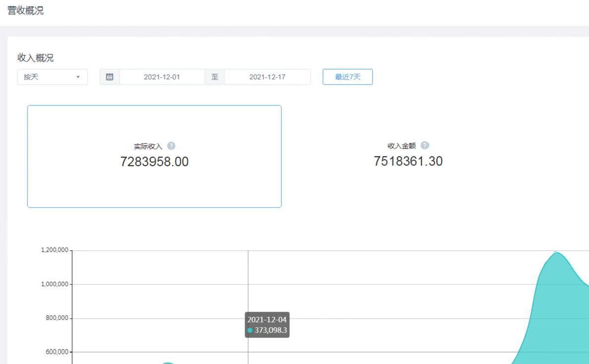Click the 800,000 y-axis label
Screen dimensions: 589x364
click(57, 318)
